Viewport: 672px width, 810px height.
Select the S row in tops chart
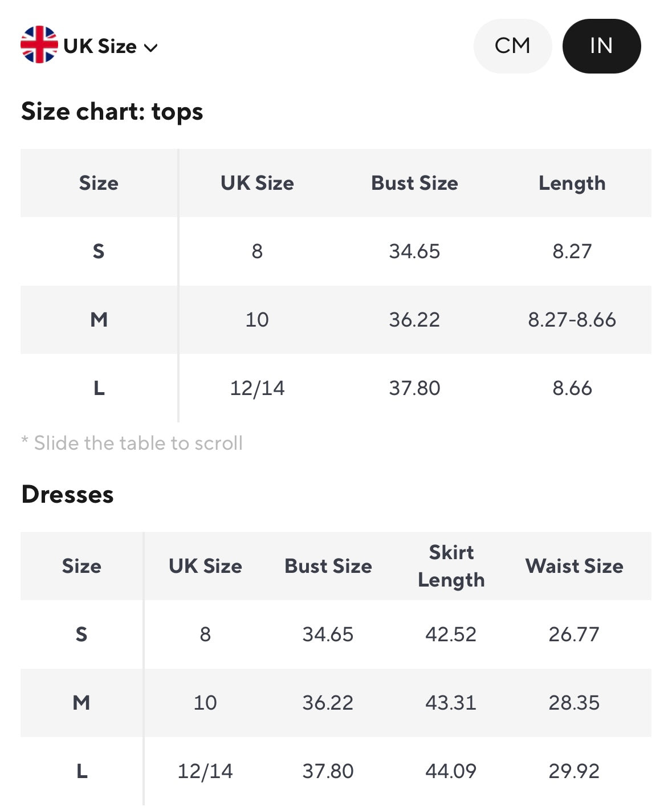[99, 251]
